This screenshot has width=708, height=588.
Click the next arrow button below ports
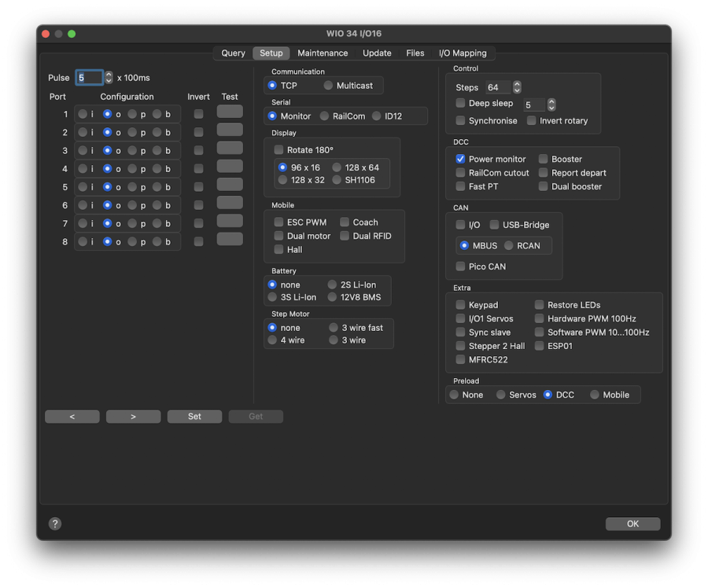click(x=133, y=416)
